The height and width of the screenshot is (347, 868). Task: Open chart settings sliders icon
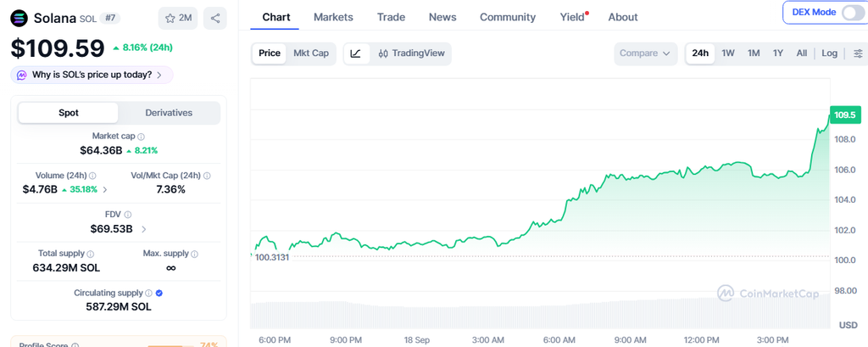[858, 53]
